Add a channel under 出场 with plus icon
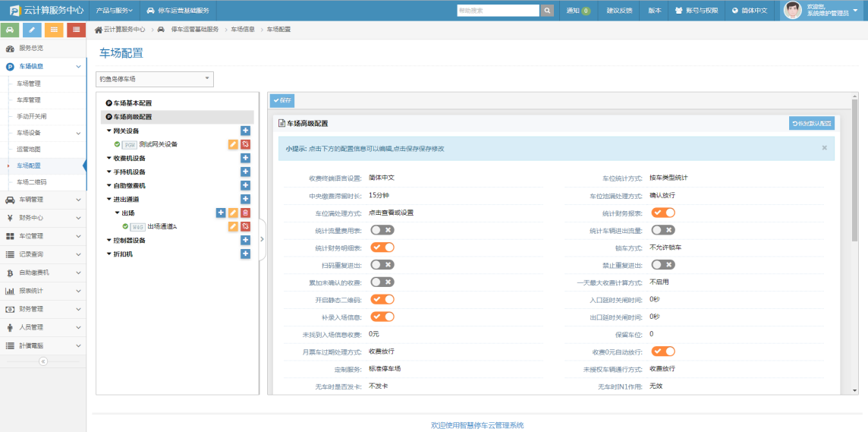This screenshot has height=432, width=868. click(x=220, y=213)
